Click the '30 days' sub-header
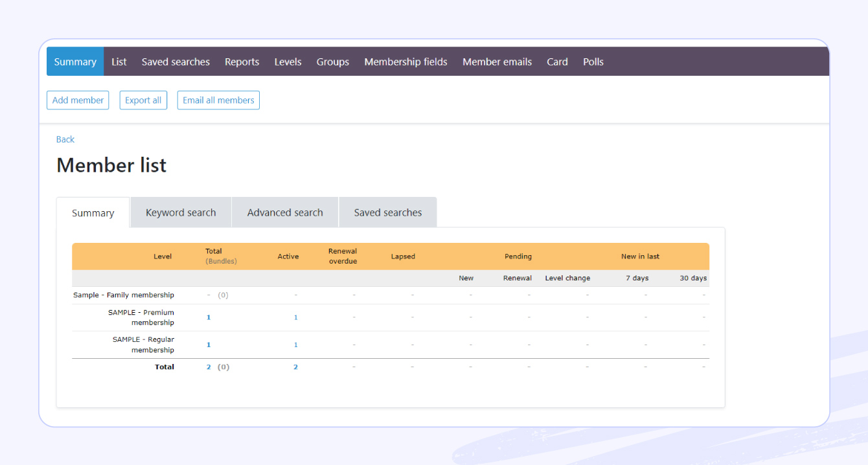The width and height of the screenshot is (868, 465). (693, 278)
